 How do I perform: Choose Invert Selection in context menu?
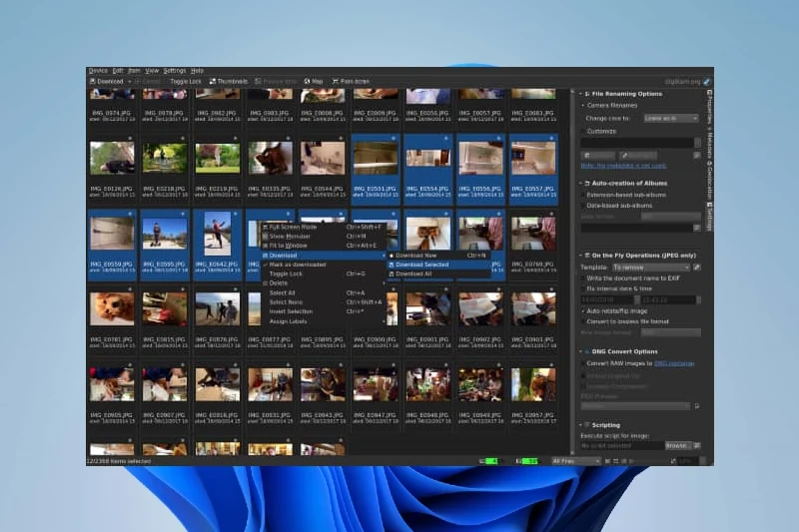pos(323,311)
